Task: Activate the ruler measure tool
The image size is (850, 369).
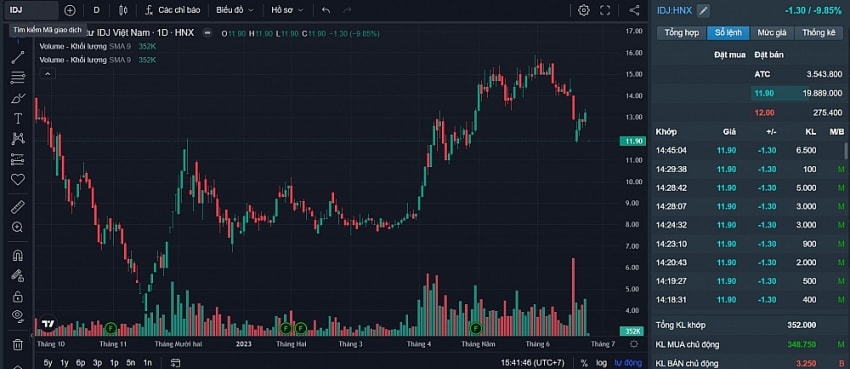Action: pos(18,207)
